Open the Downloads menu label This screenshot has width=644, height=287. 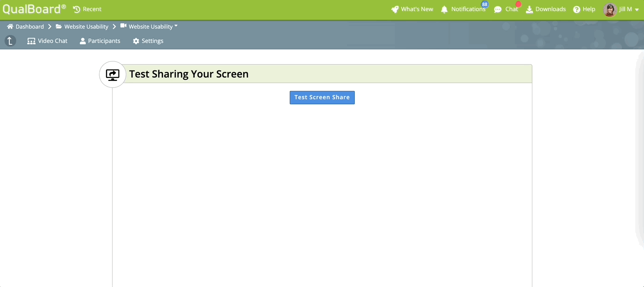tap(550, 9)
